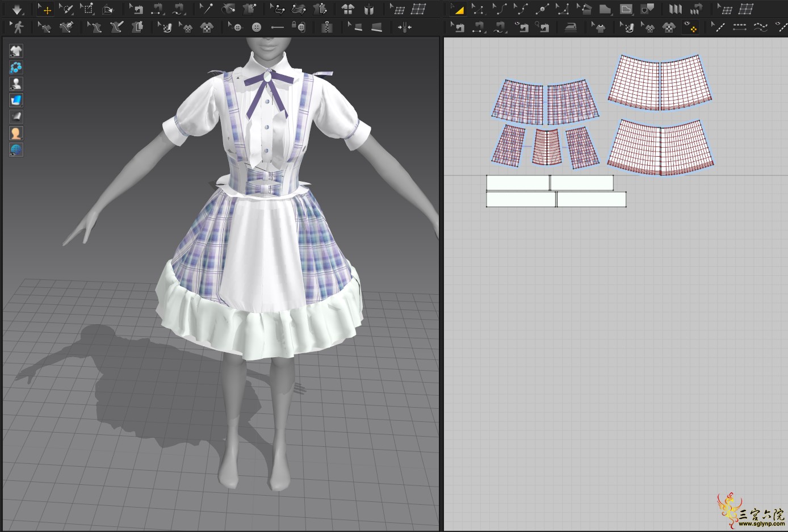The image size is (788, 532).
Task: Choose the box Select Mesh tool
Action: tap(87, 10)
